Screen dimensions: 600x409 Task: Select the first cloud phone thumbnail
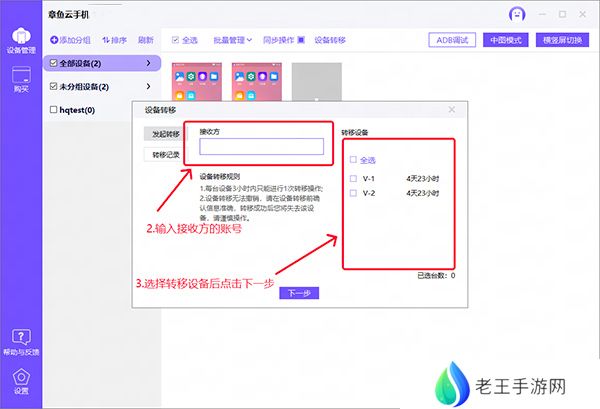coord(197,82)
